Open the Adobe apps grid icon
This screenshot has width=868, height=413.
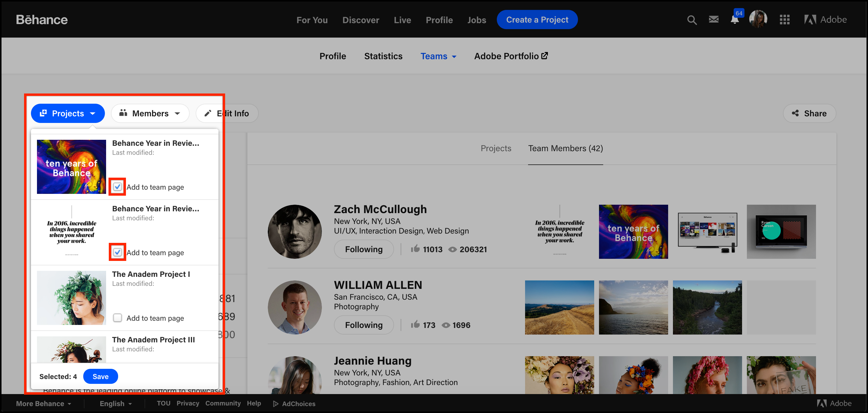[784, 20]
